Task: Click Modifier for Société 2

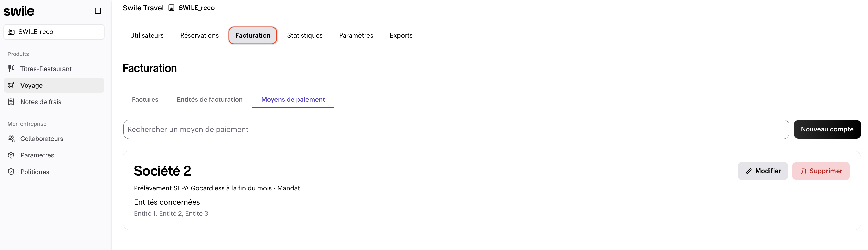Action: 763,171
